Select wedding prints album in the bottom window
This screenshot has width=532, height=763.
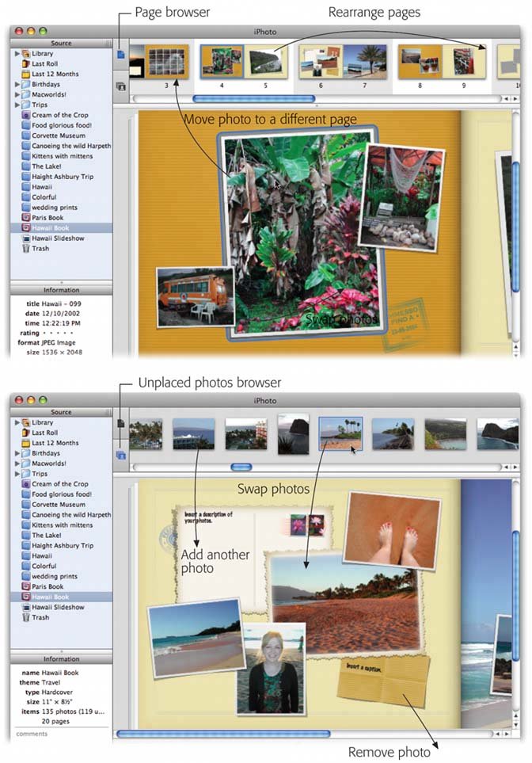pyautogui.click(x=55, y=576)
